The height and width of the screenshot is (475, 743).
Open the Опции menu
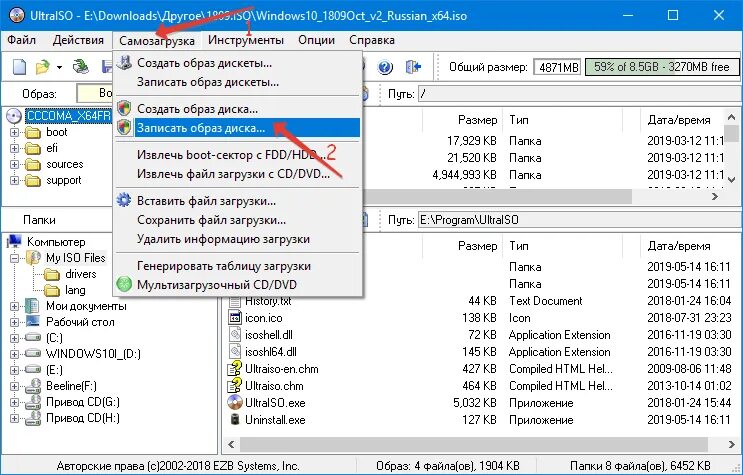(x=316, y=40)
